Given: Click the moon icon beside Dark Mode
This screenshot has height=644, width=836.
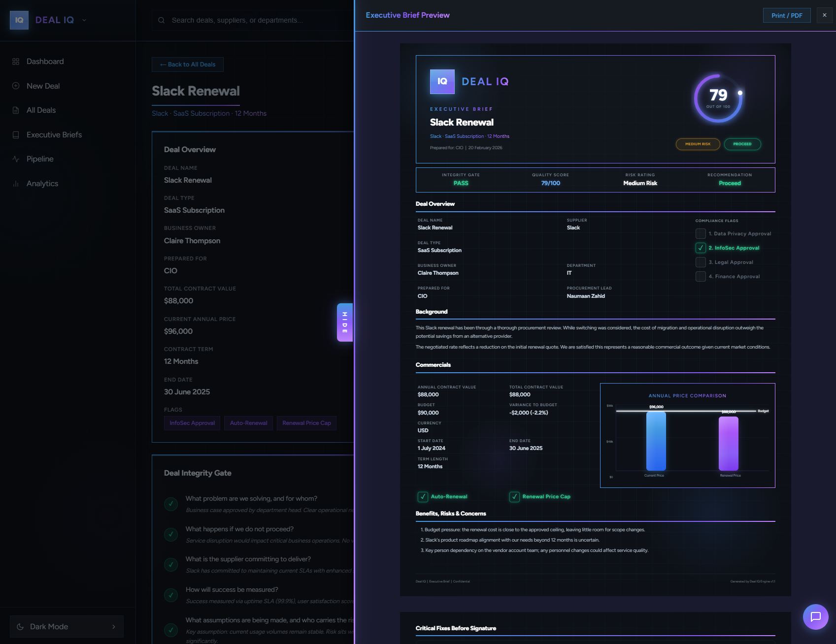Looking at the screenshot, I should [x=20, y=627].
